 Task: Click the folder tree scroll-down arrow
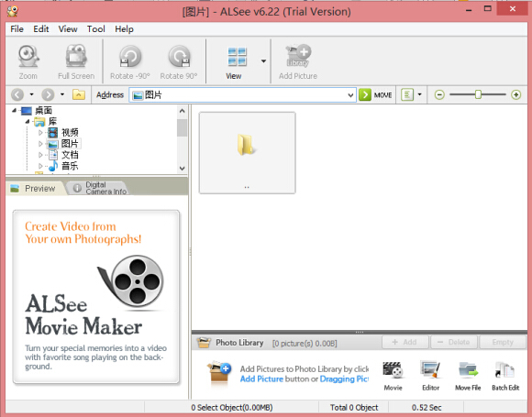[183, 168]
